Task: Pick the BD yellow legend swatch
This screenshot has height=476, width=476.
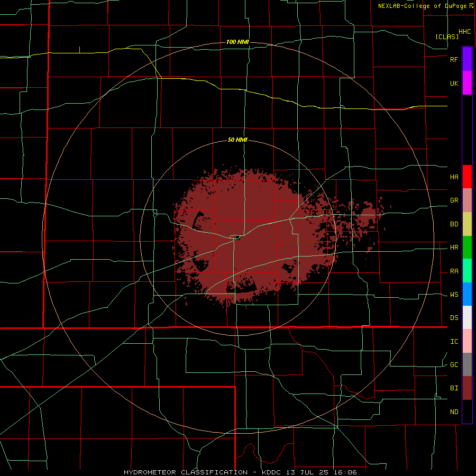Action: click(x=467, y=224)
